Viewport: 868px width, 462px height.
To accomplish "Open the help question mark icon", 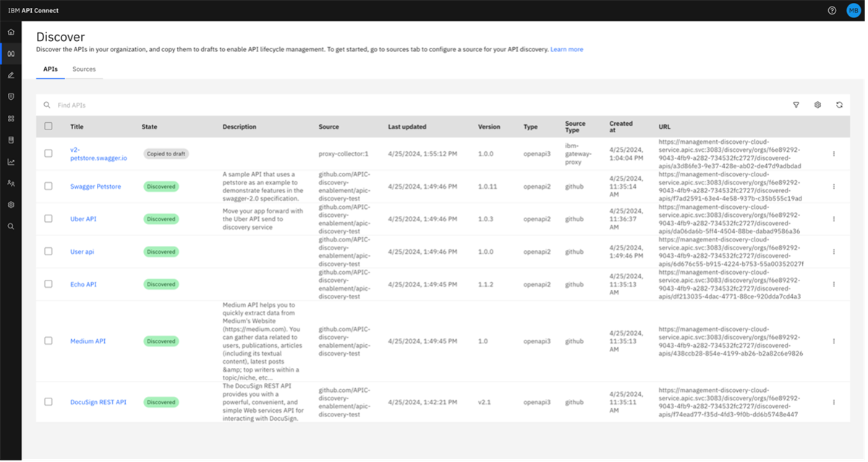I will [x=832, y=11].
